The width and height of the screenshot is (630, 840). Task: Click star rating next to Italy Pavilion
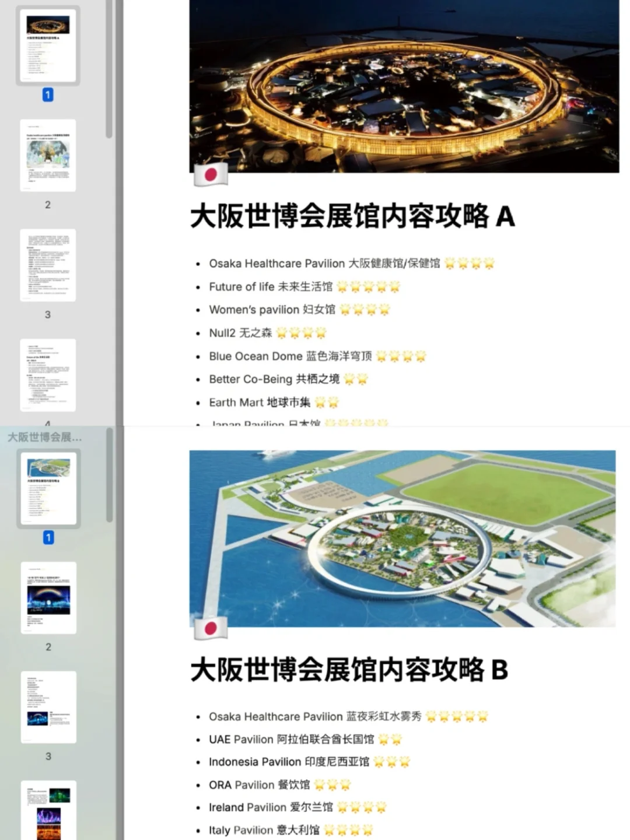[x=348, y=830]
